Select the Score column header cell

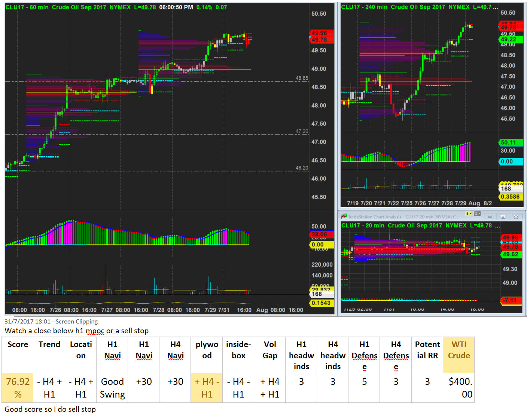pos(18,355)
